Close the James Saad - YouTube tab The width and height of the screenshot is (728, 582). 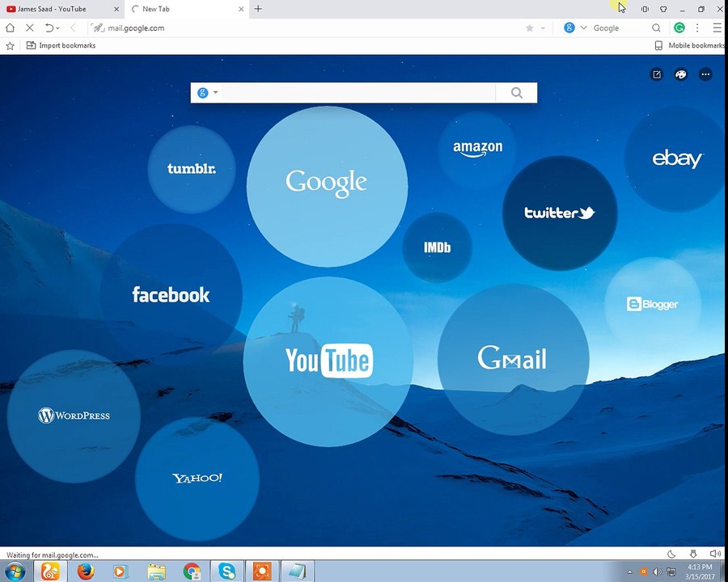(116, 9)
